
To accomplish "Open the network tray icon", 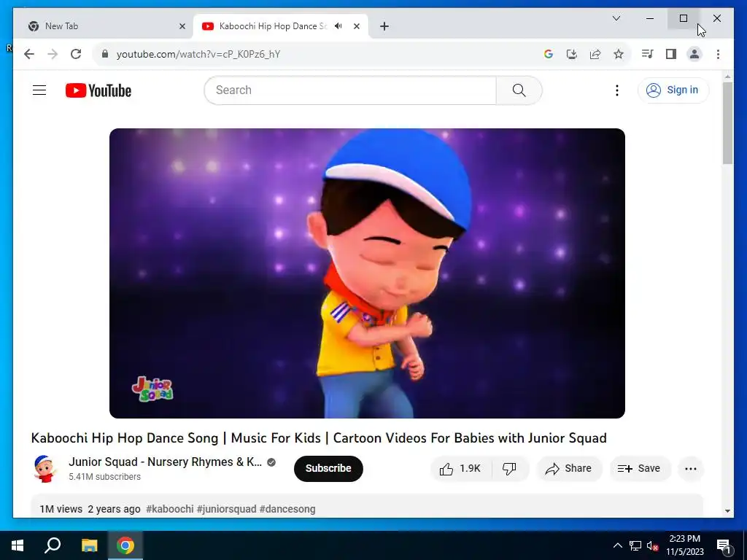I will point(635,545).
